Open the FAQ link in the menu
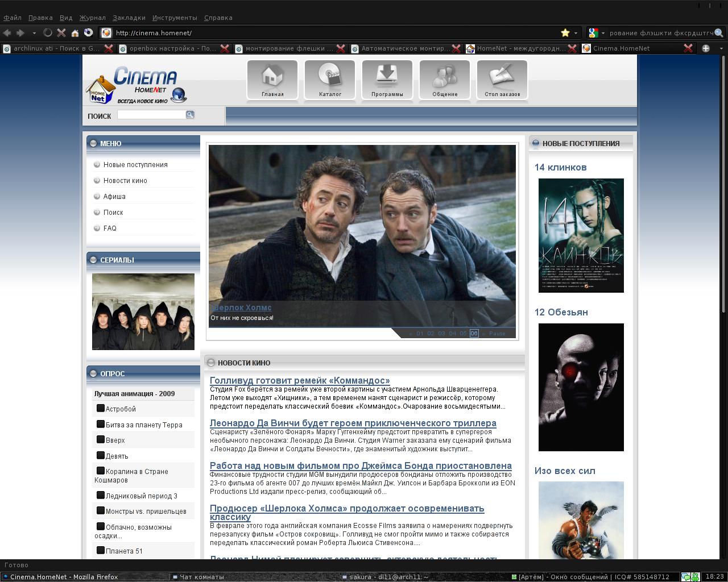This screenshot has width=728, height=582. tap(110, 228)
